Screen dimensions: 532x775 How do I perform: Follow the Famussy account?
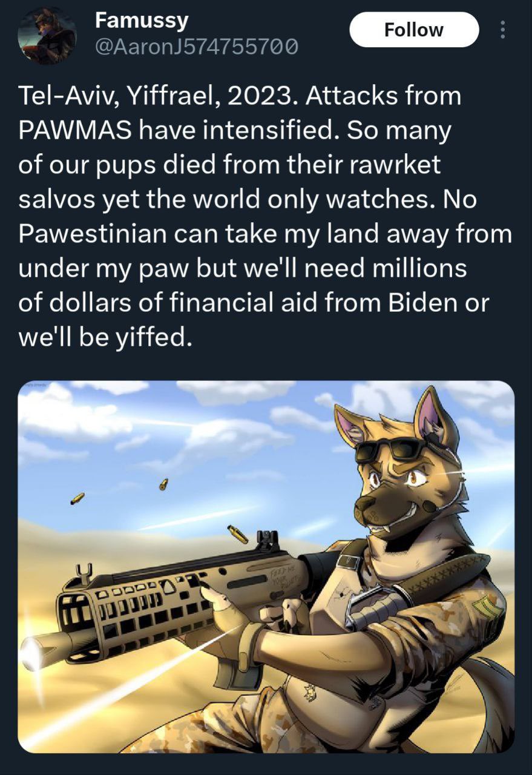point(414,30)
